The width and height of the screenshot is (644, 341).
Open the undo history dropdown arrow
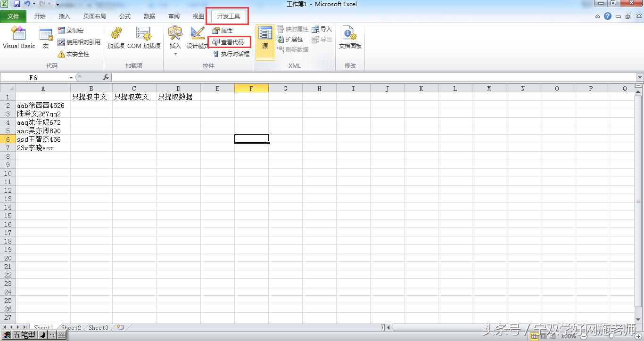point(34,4)
